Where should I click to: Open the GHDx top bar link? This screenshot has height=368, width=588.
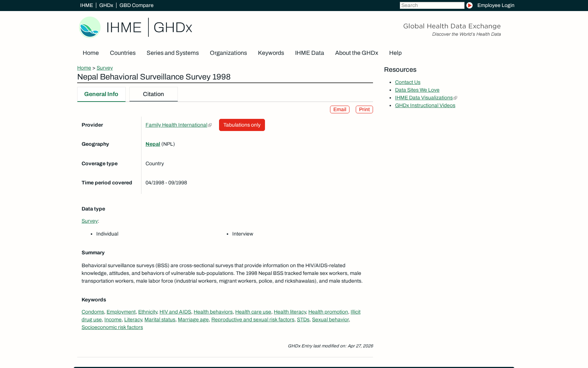coord(106,5)
